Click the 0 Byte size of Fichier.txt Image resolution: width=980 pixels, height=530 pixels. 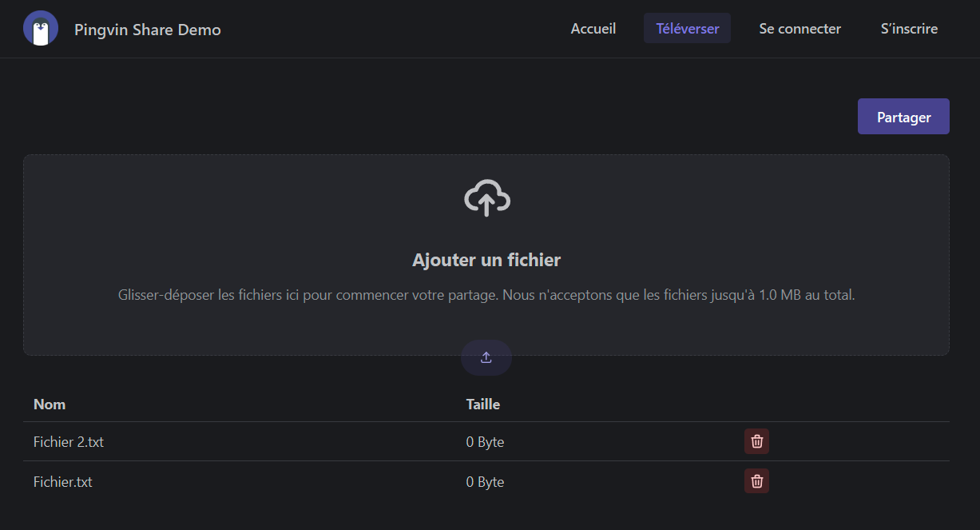pos(485,482)
